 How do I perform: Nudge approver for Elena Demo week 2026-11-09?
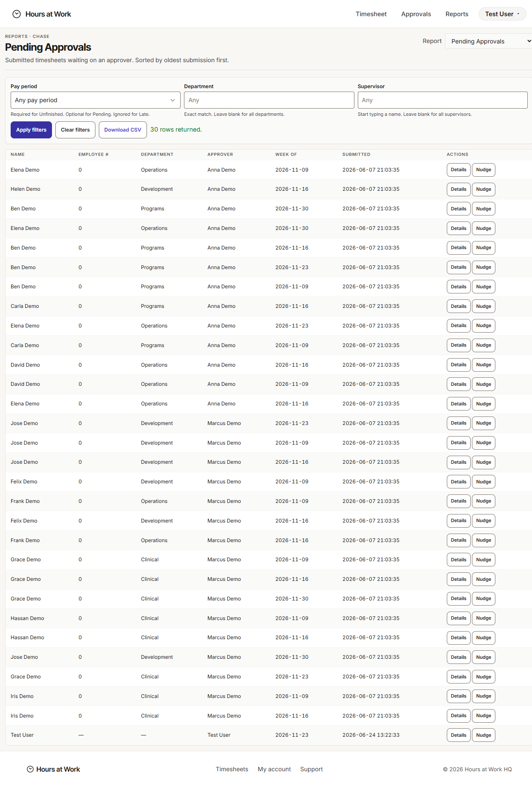(483, 170)
